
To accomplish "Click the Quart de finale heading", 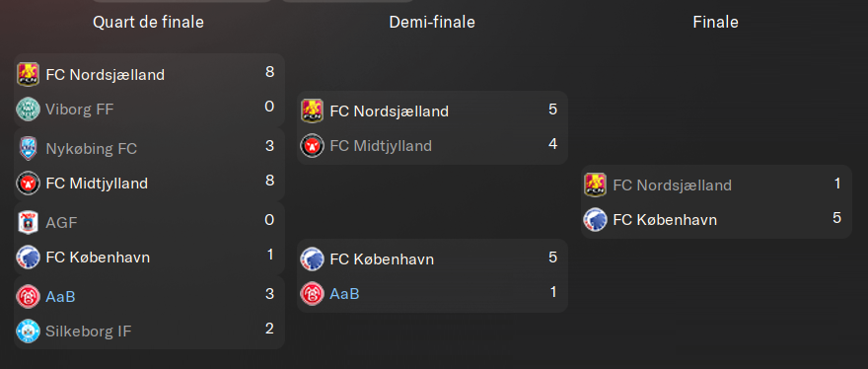I will pos(148,22).
